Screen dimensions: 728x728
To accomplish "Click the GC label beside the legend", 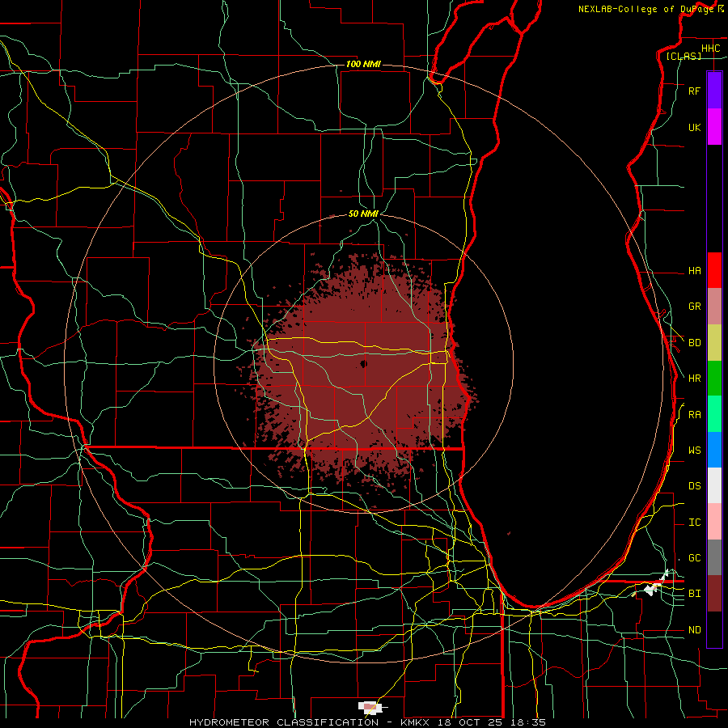I will (x=694, y=558).
